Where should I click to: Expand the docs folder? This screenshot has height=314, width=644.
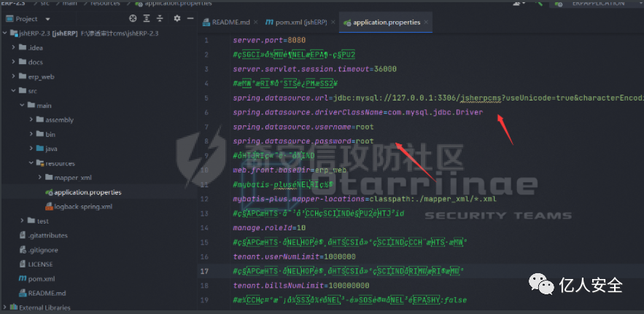tap(14, 62)
